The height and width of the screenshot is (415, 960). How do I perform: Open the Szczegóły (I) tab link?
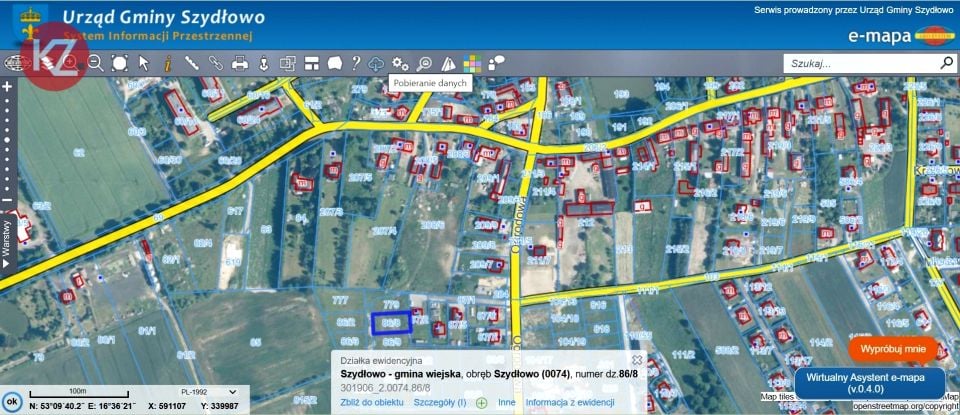coord(440,402)
